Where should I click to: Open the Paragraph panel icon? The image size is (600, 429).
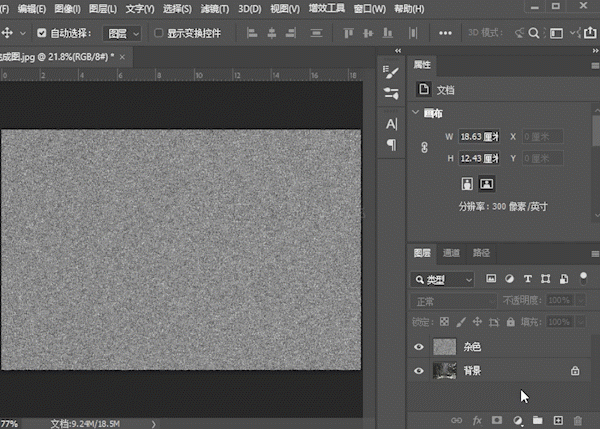391,145
